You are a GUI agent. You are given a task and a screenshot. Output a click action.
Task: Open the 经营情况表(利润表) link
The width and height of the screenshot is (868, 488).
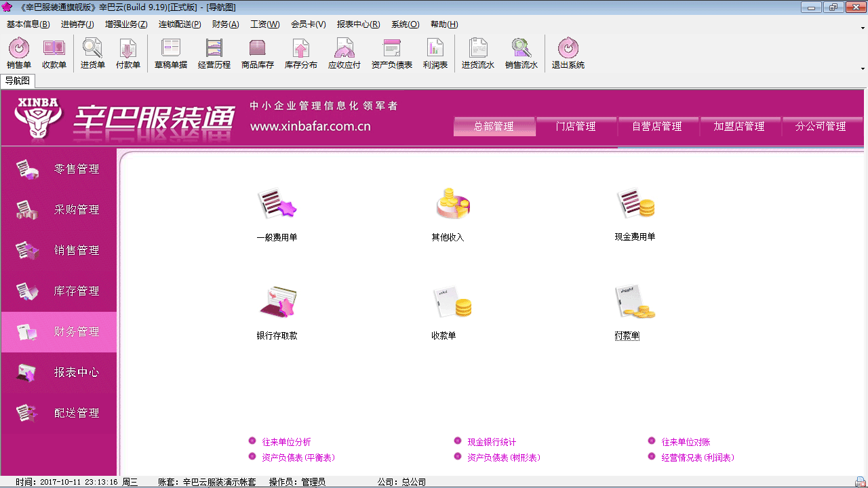[x=698, y=457]
